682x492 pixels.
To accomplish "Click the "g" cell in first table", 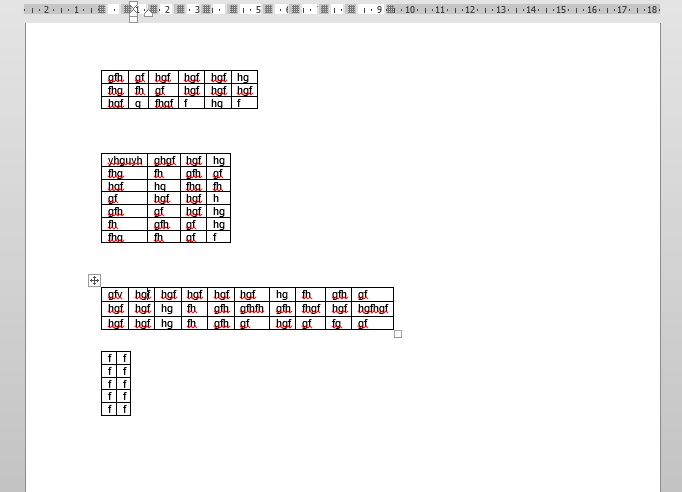I will pos(138,103).
